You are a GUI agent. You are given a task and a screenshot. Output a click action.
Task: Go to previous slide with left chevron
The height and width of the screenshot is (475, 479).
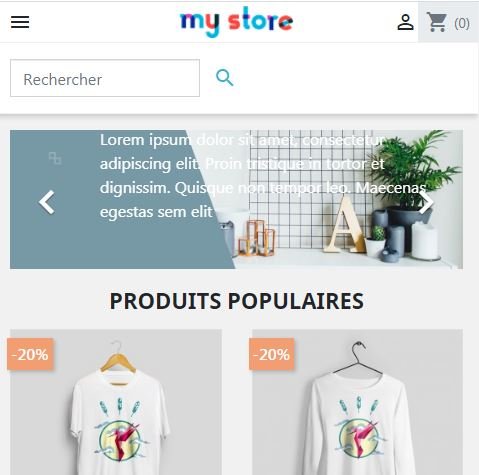47,202
